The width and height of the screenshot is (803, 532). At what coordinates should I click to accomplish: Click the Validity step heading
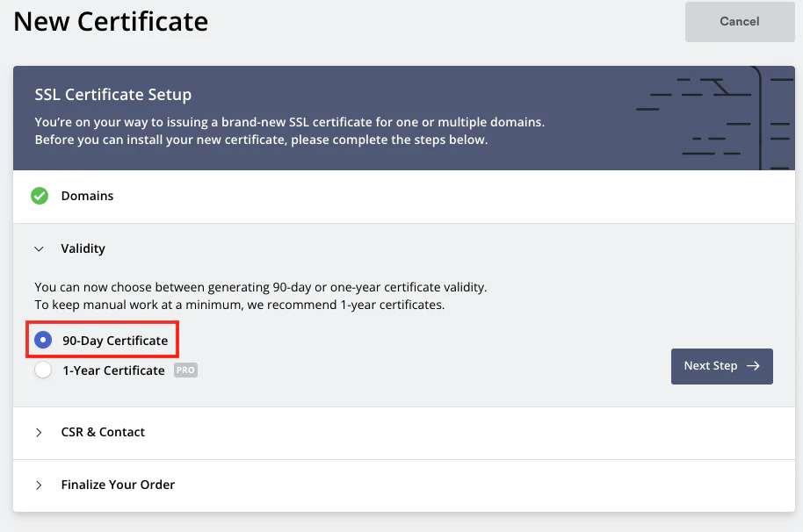83,248
